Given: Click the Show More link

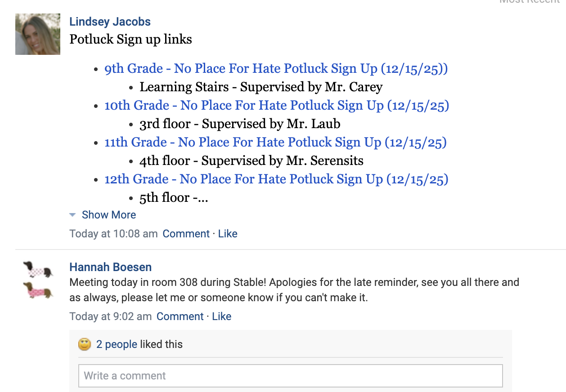Looking at the screenshot, I should [108, 215].
